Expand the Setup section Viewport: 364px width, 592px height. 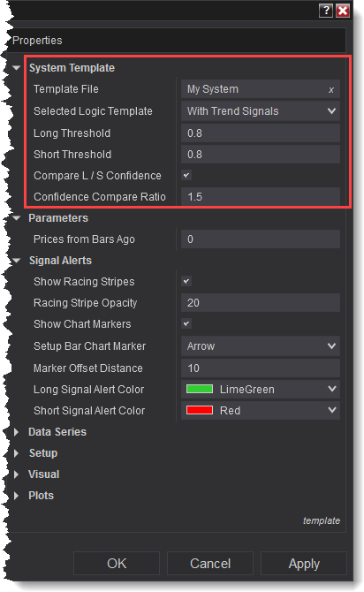point(16,453)
